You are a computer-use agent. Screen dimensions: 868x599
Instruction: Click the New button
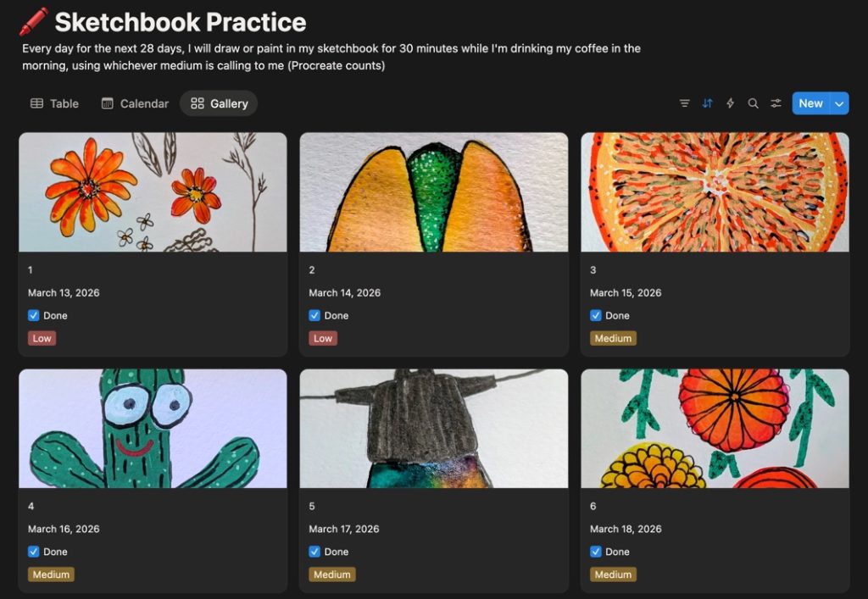tap(810, 103)
